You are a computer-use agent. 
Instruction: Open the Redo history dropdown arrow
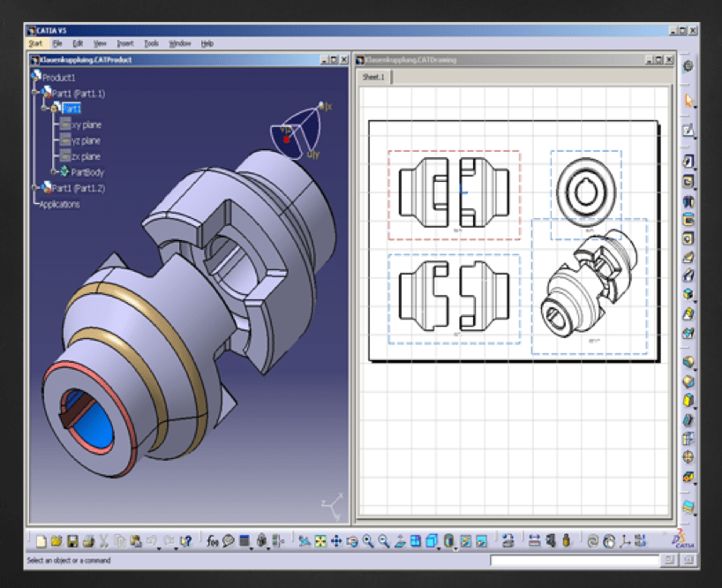(176, 548)
